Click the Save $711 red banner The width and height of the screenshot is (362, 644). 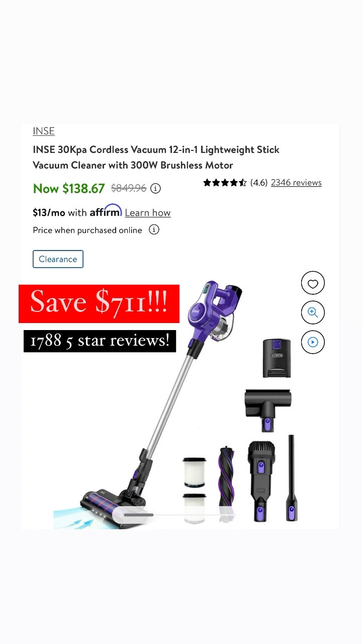coord(99,303)
